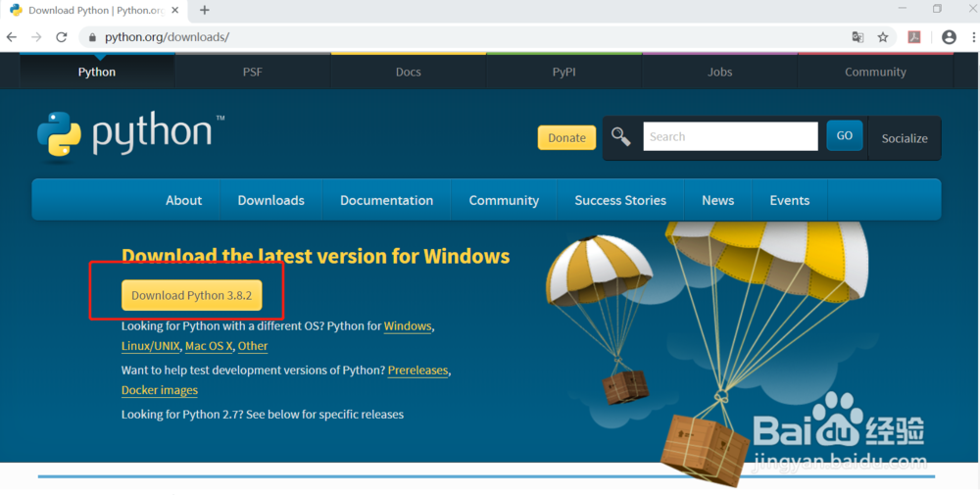Open the Downloads navigation menu

pos(271,200)
